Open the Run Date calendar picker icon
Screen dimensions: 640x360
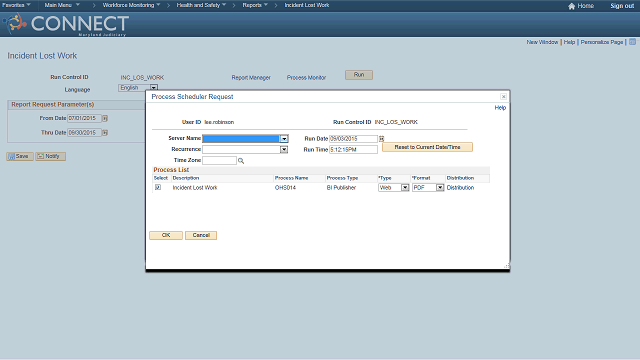point(381,139)
